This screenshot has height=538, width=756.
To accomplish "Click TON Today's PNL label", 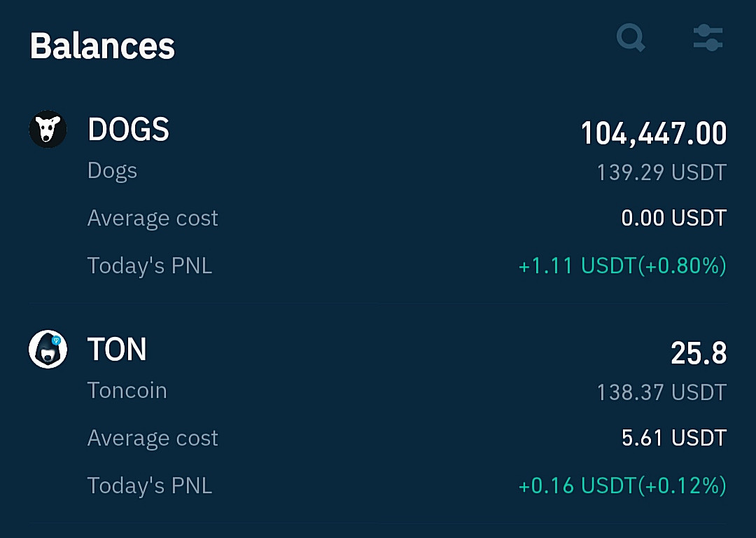I will (x=150, y=486).
